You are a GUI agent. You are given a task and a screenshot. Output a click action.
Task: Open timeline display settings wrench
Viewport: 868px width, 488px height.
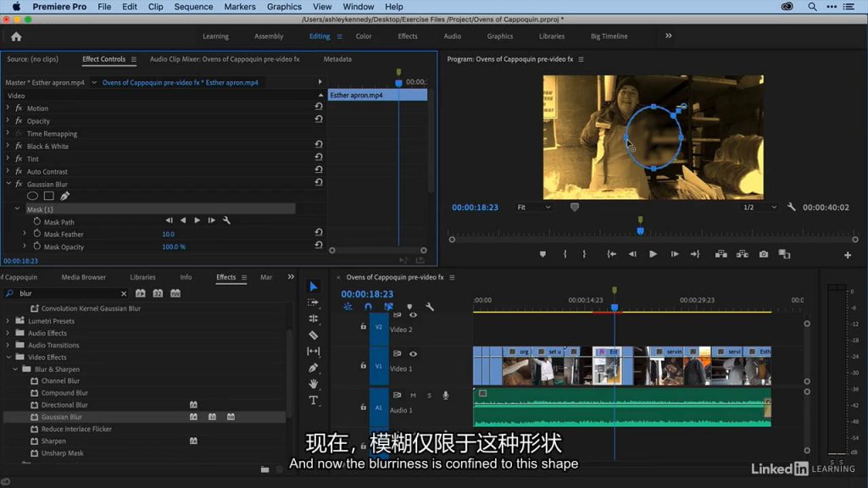click(430, 307)
